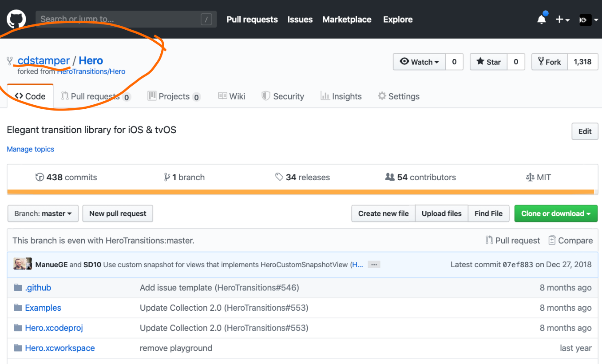Open the .github folder icon
The width and height of the screenshot is (602, 364).
(x=19, y=288)
